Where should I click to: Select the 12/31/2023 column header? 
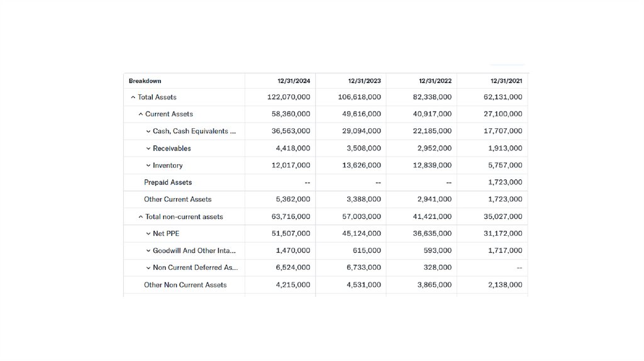[364, 81]
